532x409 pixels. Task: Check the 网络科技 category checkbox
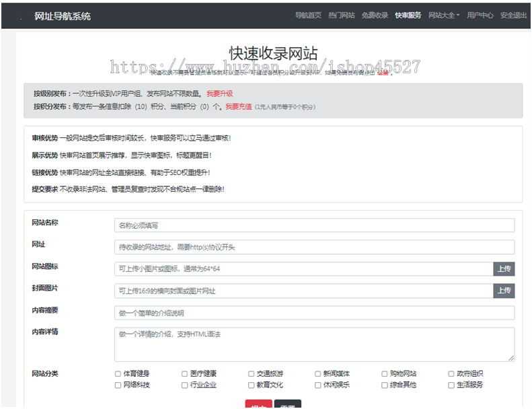118,385
